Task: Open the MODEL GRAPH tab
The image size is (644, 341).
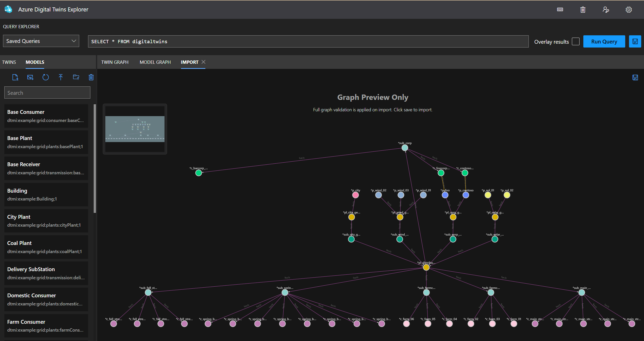Action: 155,62
